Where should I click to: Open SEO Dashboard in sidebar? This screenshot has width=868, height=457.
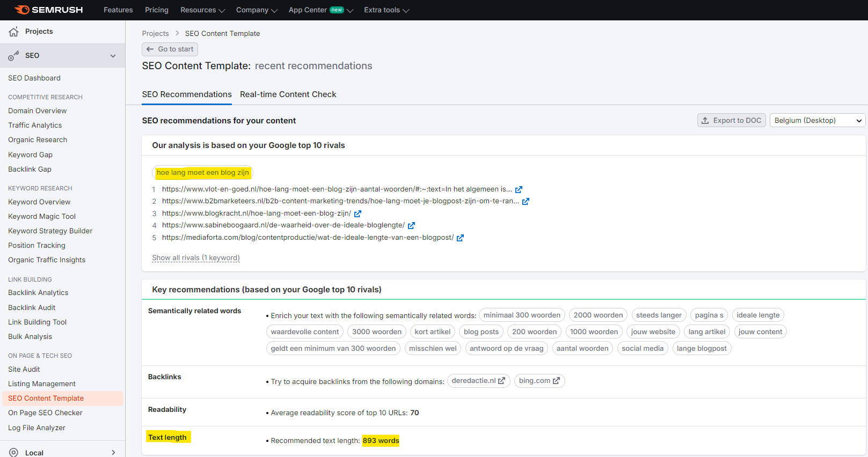pyautogui.click(x=34, y=78)
